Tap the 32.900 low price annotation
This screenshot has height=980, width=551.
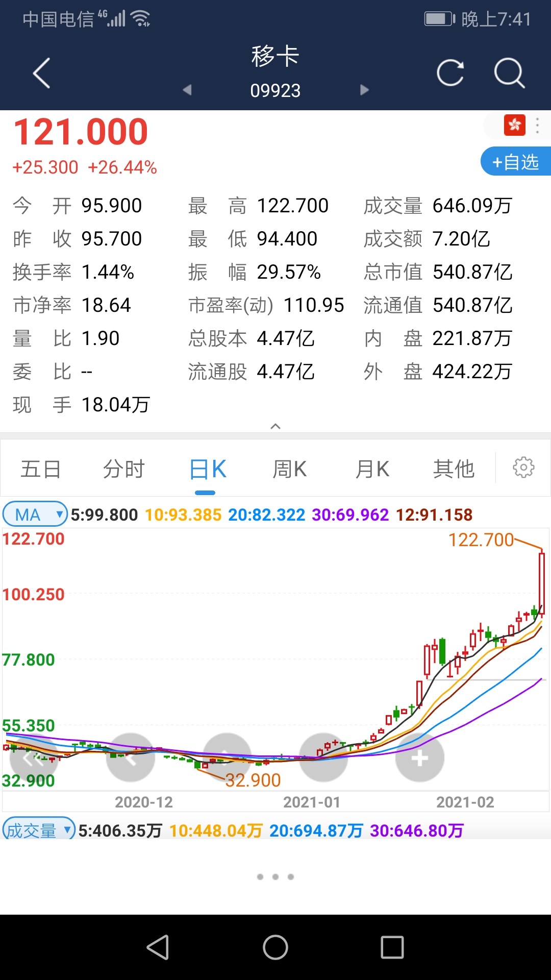click(253, 780)
